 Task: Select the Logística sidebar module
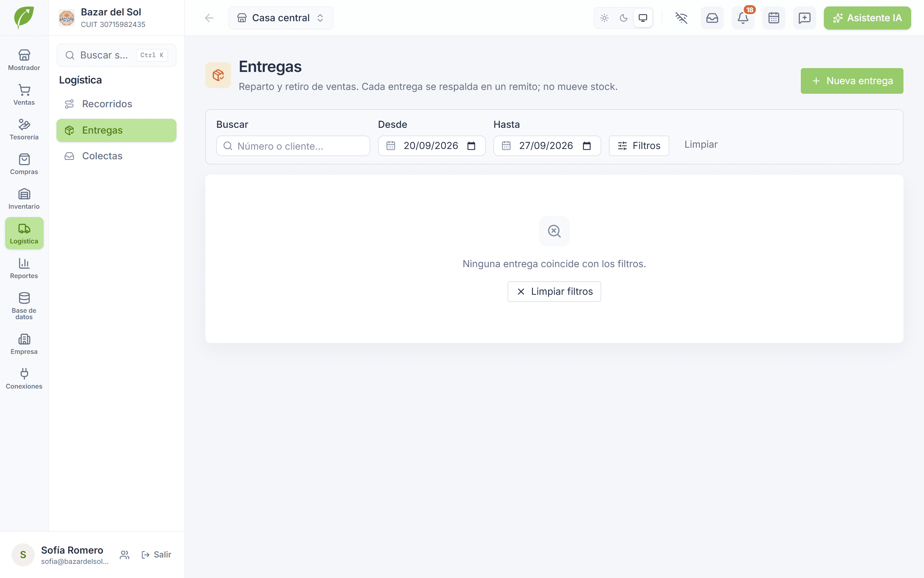(24, 233)
